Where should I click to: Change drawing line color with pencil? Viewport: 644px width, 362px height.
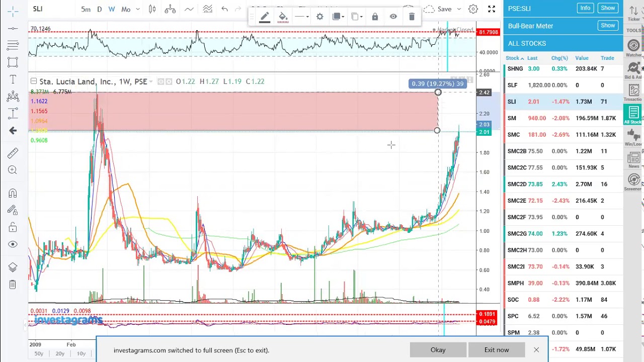(x=265, y=17)
